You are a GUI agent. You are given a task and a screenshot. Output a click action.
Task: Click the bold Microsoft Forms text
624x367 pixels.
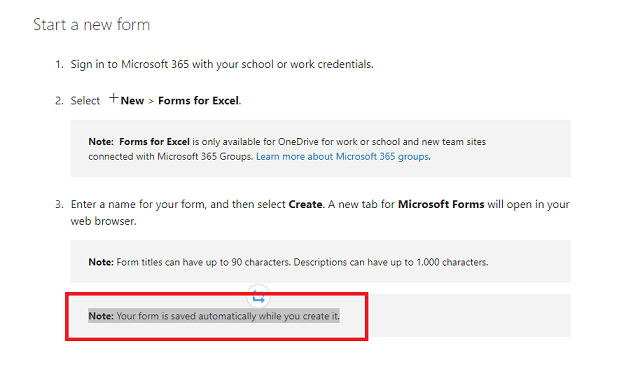point(441,204)
